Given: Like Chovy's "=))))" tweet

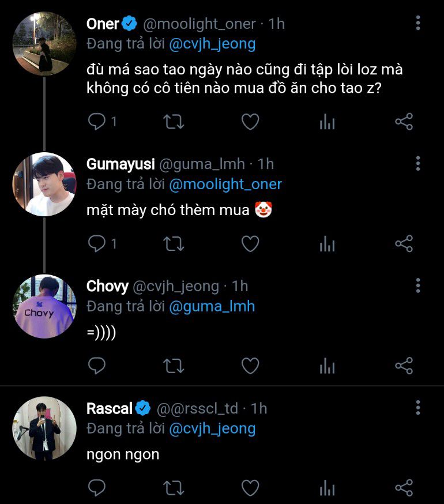Looking at the screenshot, I should point(250,366).
